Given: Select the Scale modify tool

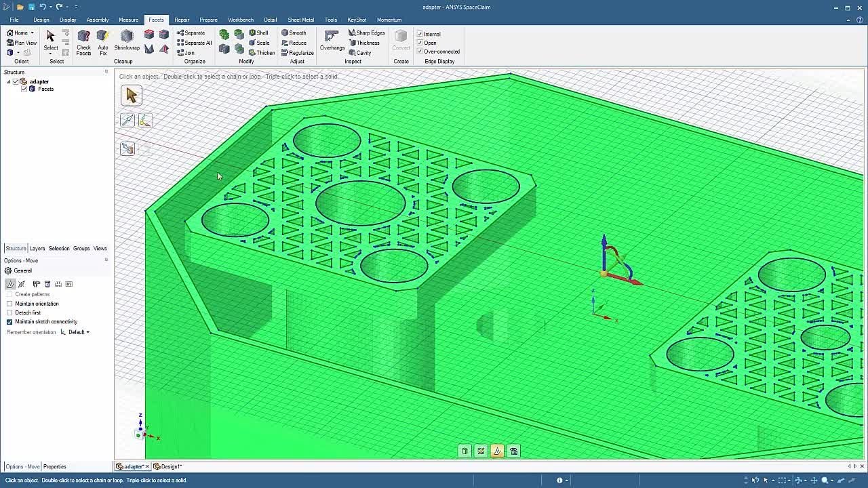Looking at the screenshot, I should (259, 43).
